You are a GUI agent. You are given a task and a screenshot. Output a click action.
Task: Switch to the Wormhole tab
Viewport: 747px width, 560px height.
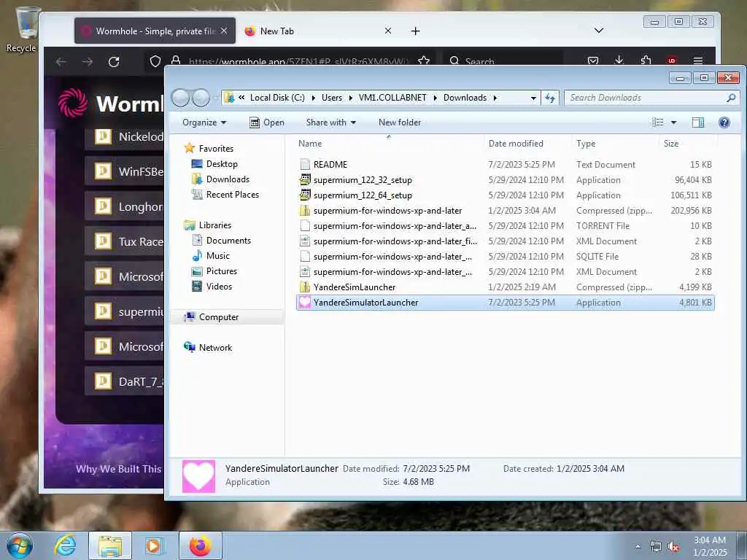coord(155,31)
